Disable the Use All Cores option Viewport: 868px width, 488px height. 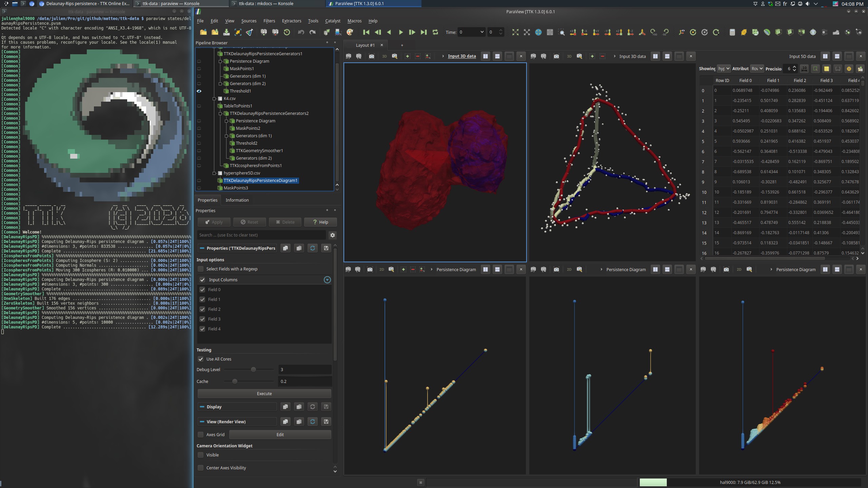coord(201,359)
